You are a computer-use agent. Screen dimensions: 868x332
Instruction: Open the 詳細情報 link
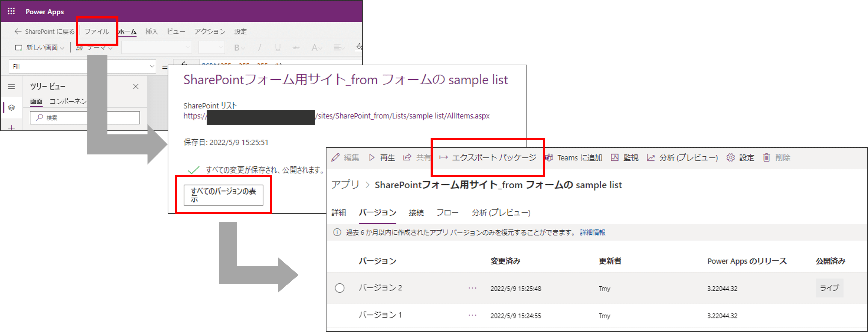tap(592, 232)
